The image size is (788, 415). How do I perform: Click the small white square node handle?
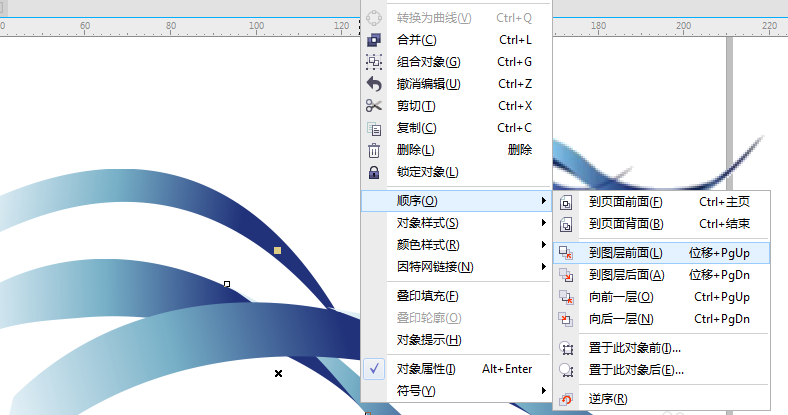(x=227, y=284)
